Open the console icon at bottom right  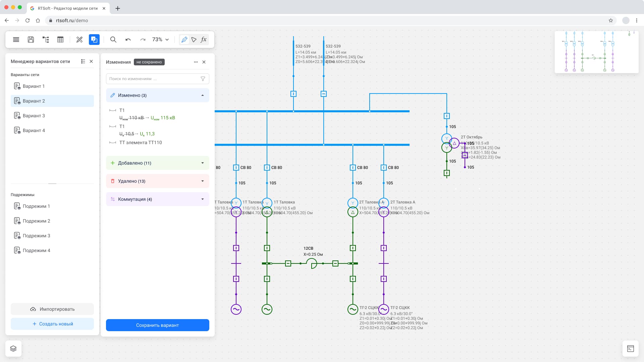pos(631,349)
